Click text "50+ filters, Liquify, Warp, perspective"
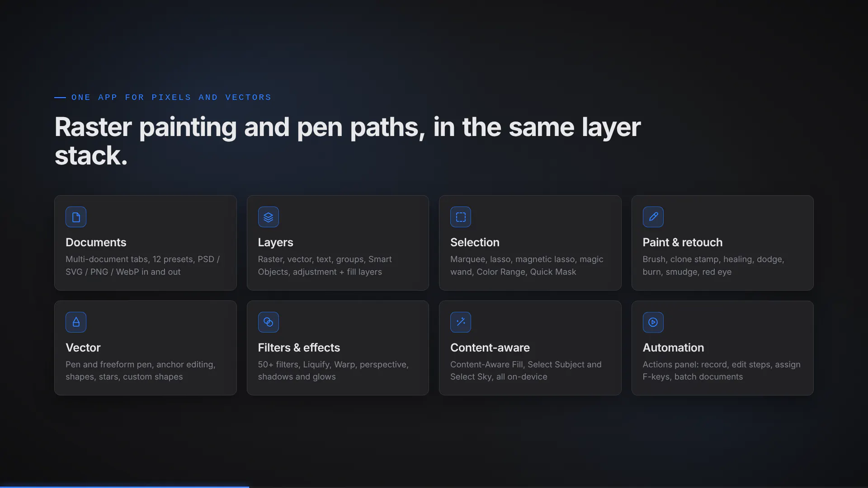This screenshot has height=488, width=868. coord(333,365)
